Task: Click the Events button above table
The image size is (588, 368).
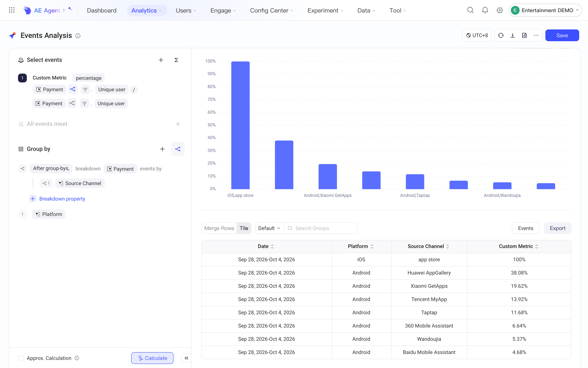Action: coord(526,228)
